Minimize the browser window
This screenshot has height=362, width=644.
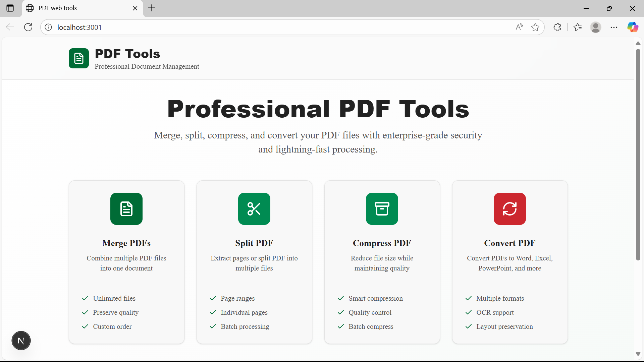tap(586, 8)
